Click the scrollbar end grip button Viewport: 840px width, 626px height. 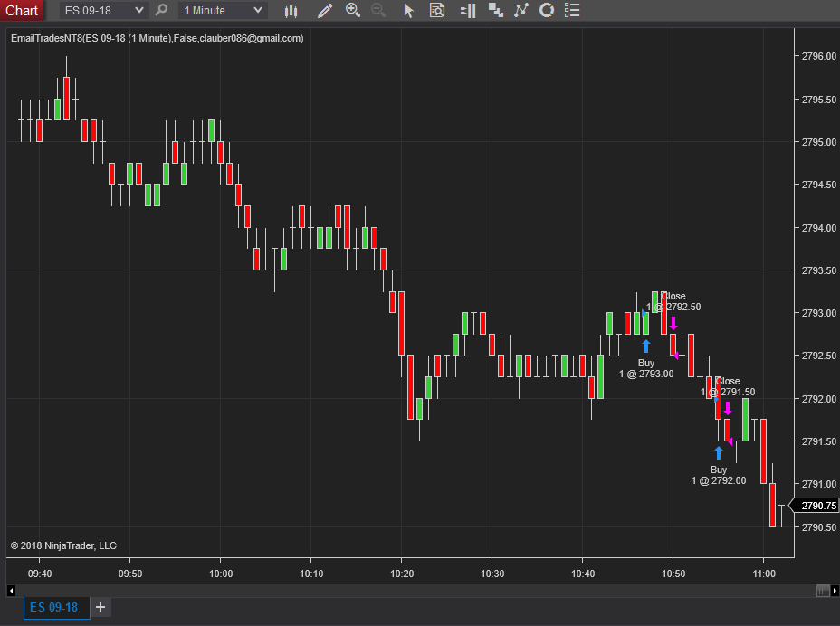(x=823, y=591)
